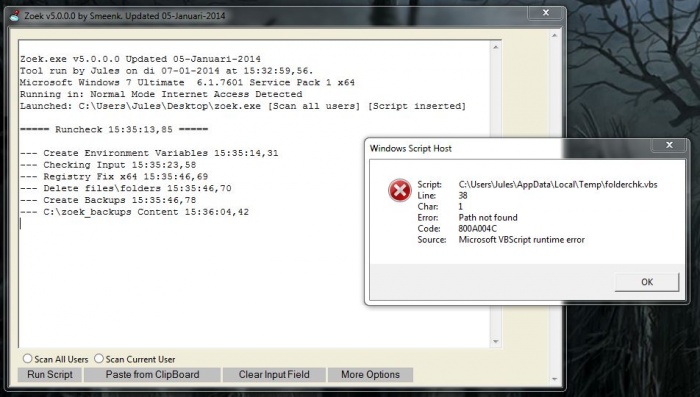Click 'Microsoft VBScript runtime error' source text
Screen dimensions: 700x397
[x=521, y=240]
